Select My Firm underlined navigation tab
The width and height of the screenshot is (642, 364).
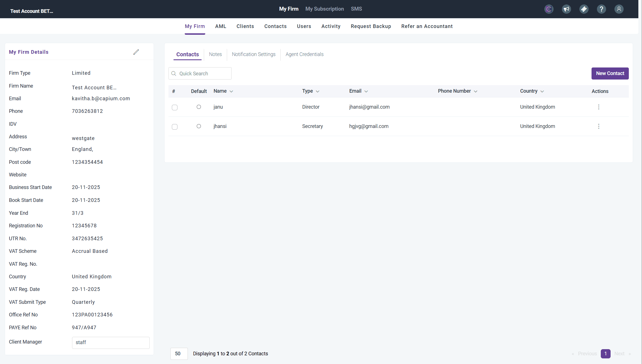pos(195,26)
